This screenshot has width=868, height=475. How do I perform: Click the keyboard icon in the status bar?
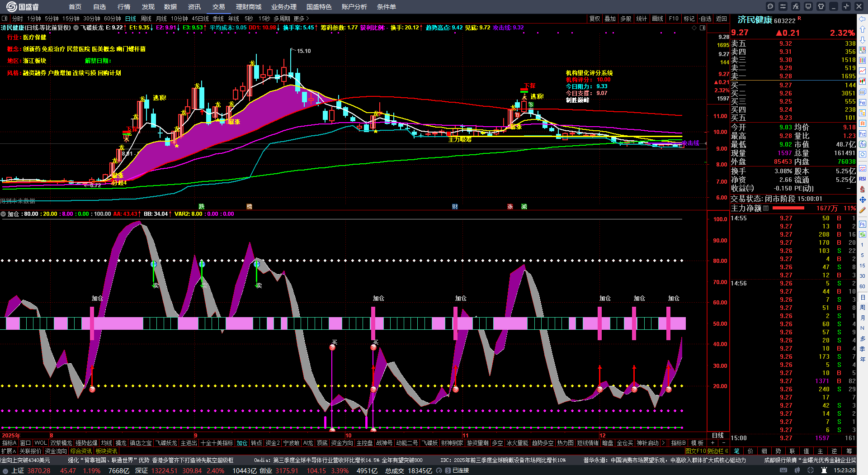point(783,470)
